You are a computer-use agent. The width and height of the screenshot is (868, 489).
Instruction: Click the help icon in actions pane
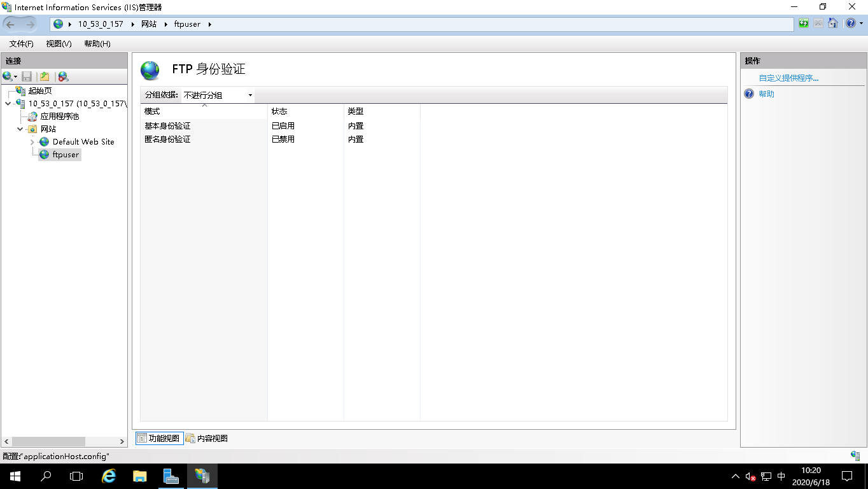[x=749, y=94]
